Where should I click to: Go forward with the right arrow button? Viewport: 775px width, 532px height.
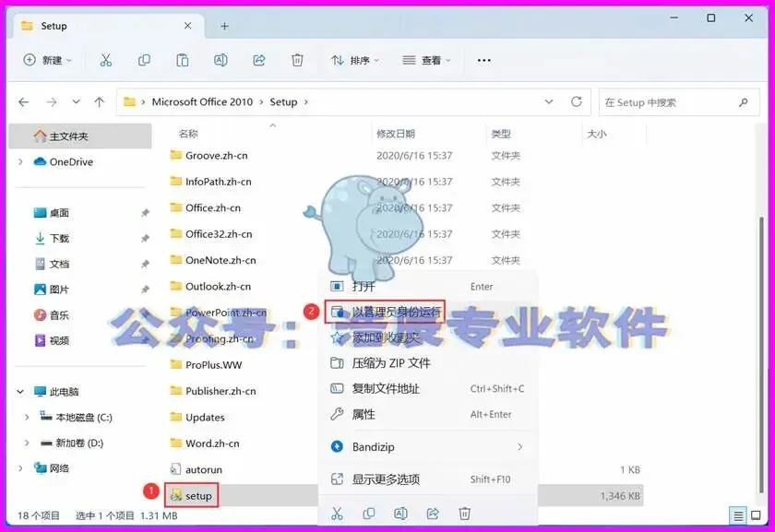(52, 102)
